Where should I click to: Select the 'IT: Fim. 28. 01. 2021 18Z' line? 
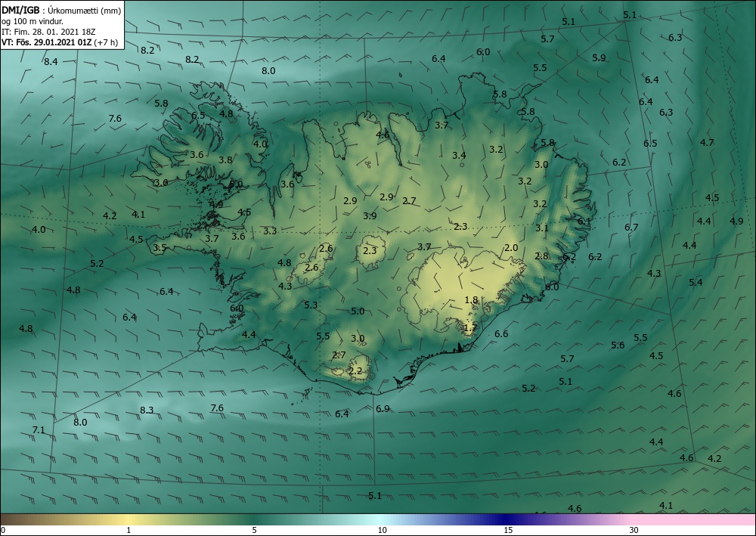click(x=48, y=32)
